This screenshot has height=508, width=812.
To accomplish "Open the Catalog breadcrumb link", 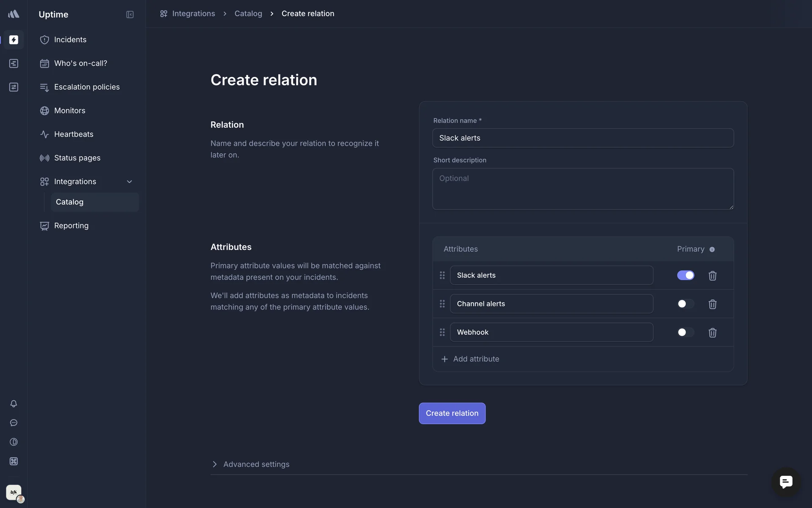I will tap(248, 14).
